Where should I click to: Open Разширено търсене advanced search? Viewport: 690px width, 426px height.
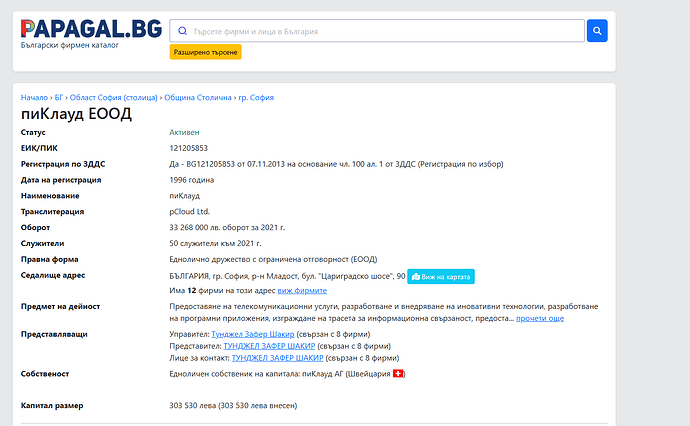[206, 52]
